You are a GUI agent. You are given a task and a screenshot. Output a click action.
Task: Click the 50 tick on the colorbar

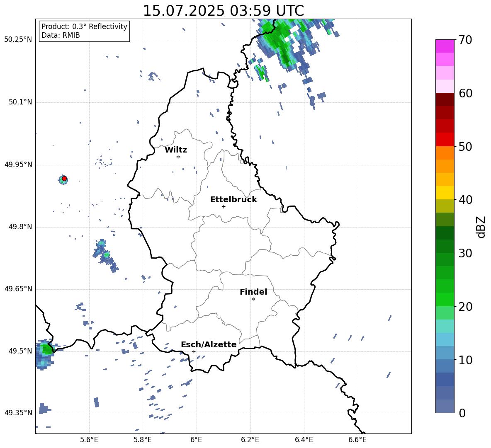[465, 146]
